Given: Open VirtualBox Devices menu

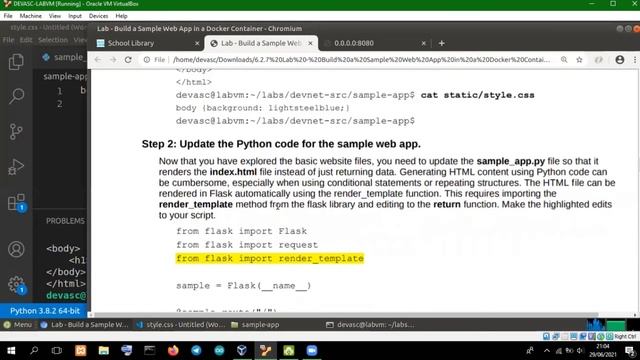Looking at the screenshot, I should point(98,16).
